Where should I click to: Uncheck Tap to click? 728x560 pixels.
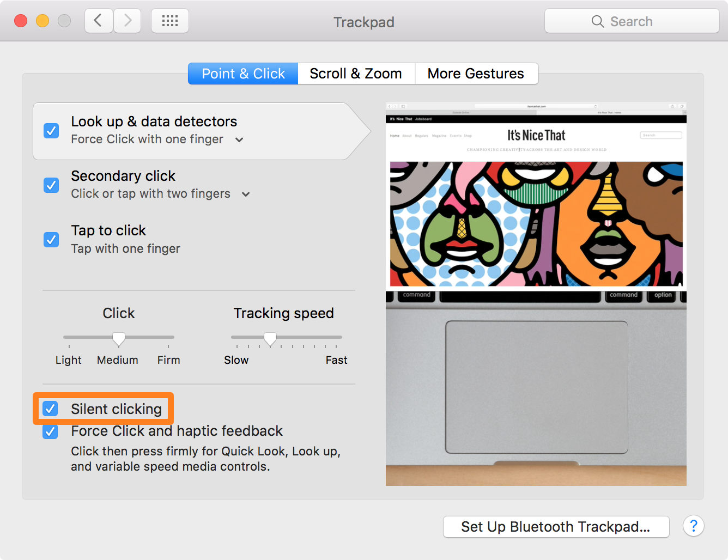pos(51,240)
